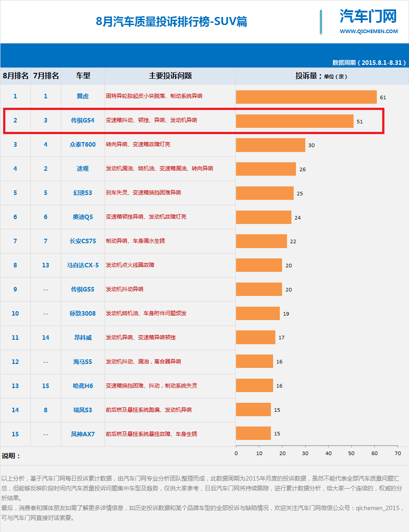The height and width of the screenshot is (532, 409).
Task: Click the model name 风神AX7
Action: pyautogui.click(x=83, y=434)
